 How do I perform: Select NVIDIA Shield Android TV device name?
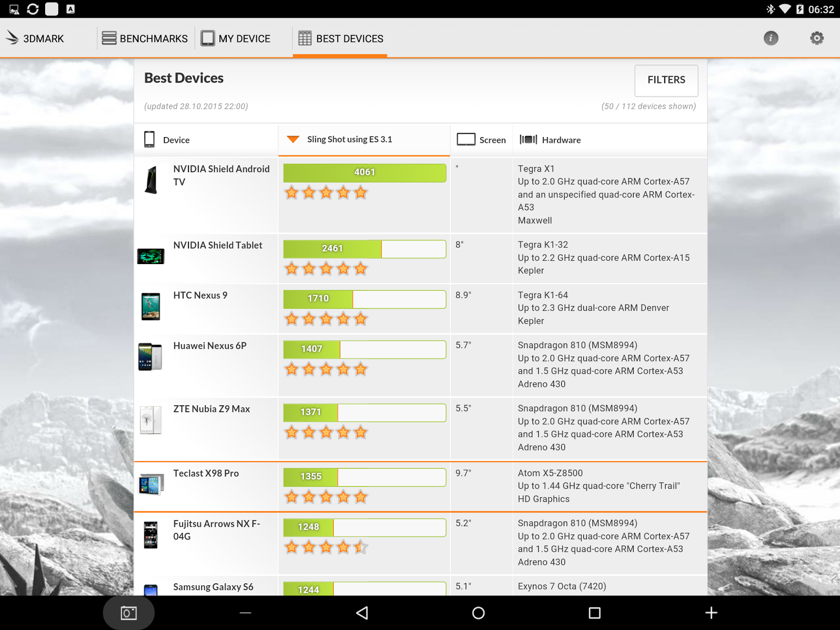tap(222, 175)
